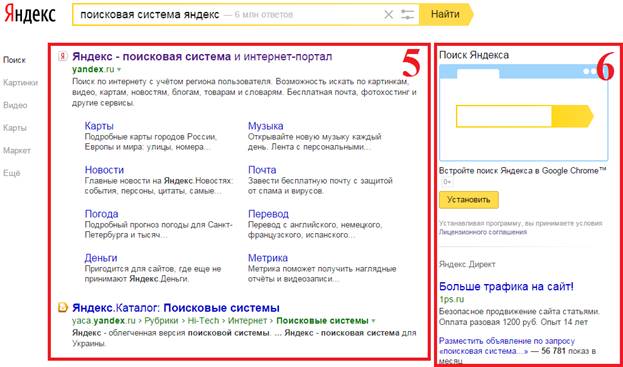Expand the dropdown arrow next to yandex.ru
The height and width of the screenshot is (367, 623).
point(119,70)
